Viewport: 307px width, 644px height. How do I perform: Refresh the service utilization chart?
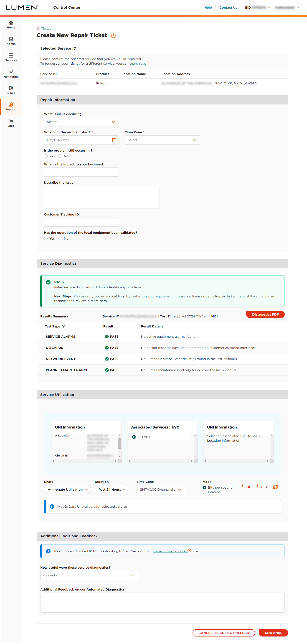coord(276,487)
